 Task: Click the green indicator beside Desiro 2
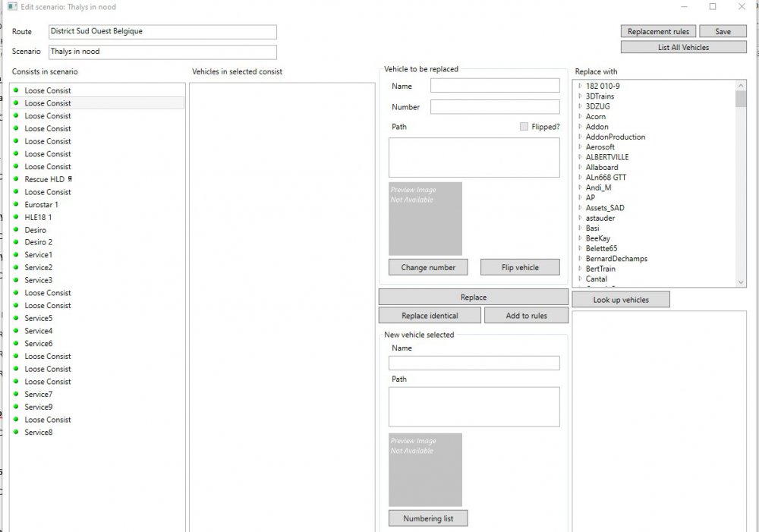tap(17, 242)
